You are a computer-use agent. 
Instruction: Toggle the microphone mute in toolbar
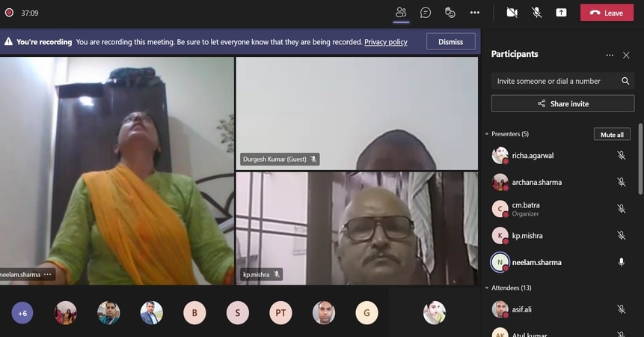(536, 13)
